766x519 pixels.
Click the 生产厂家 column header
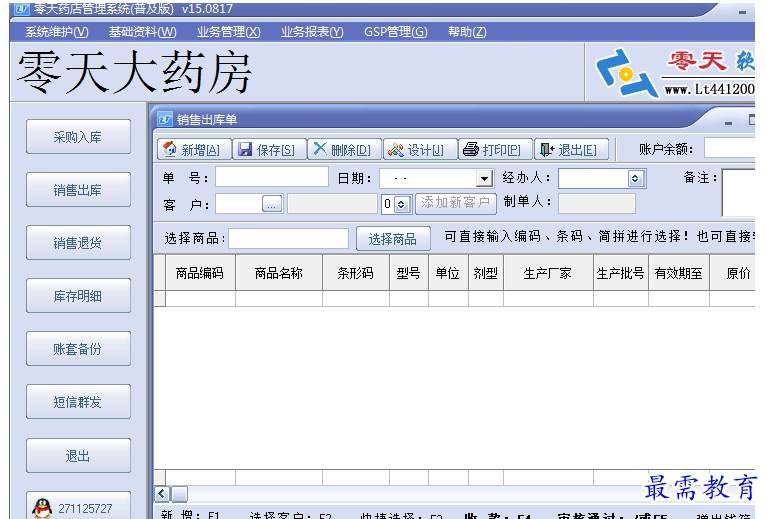point(548,273)
